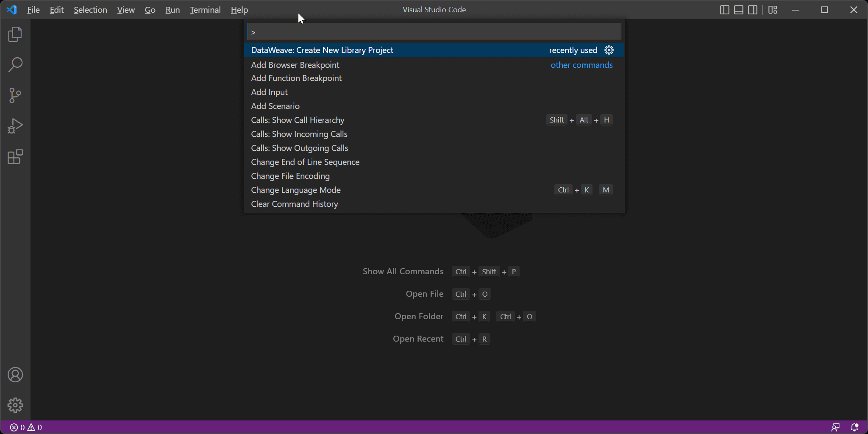Minimize the VS Code window
Screen dimensions: 868x434
pyautogui.click(x=796, y=10)
